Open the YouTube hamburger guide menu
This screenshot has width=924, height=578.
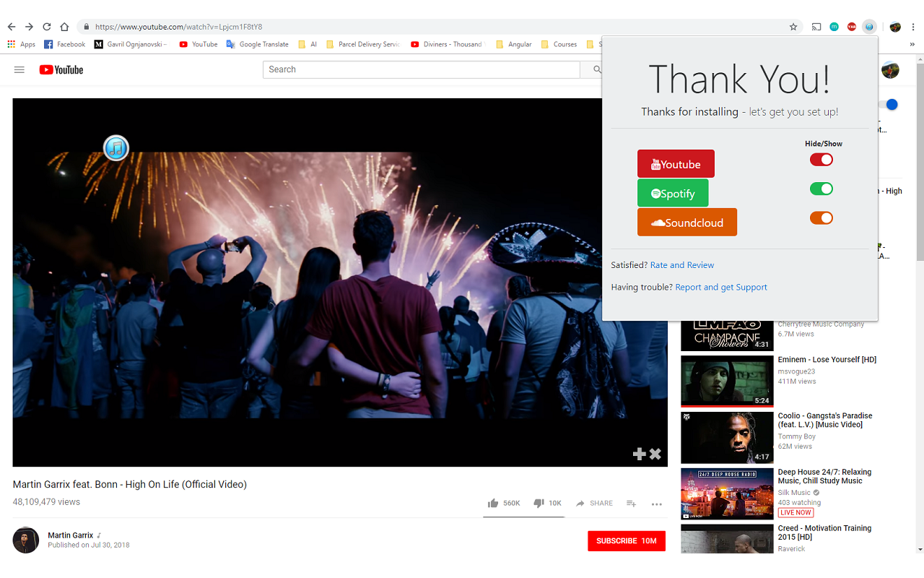coord(19,69)
